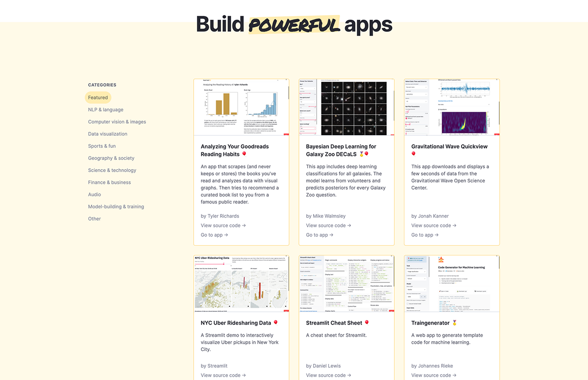Switch to Data visualization category
588x380 pixels.
point(108,134)
